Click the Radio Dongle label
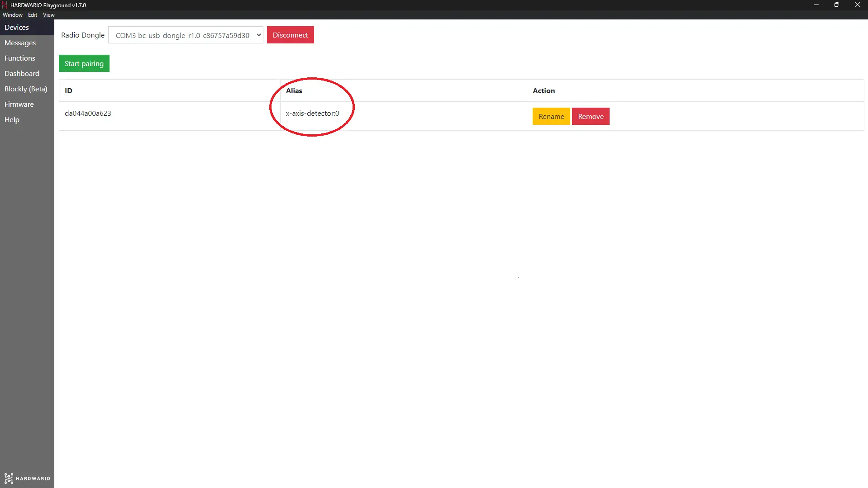This screenshot has height=488, width=868. point(83,35)
